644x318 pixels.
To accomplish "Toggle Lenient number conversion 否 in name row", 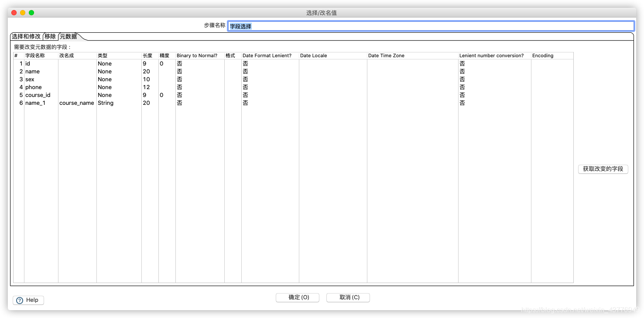I will coord(494,71).
